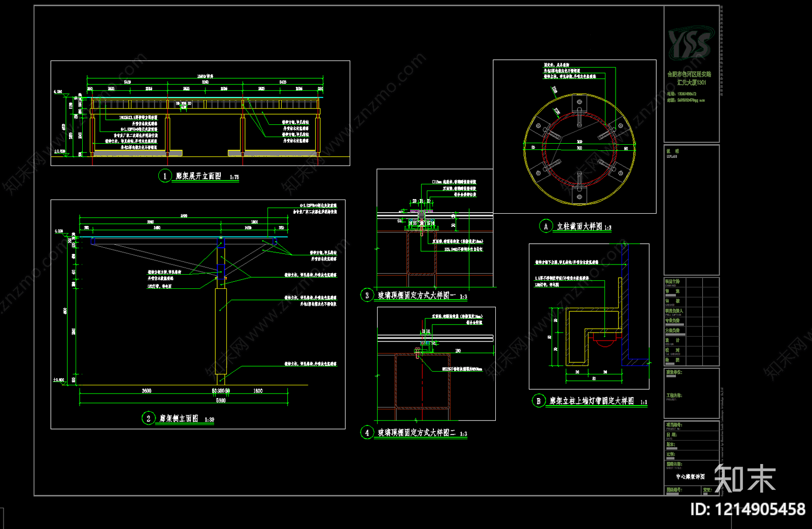Viewport: 812px width, 529px height.
Task: Select the 廊架展开立面图 title text
Action: coord(198,176)
